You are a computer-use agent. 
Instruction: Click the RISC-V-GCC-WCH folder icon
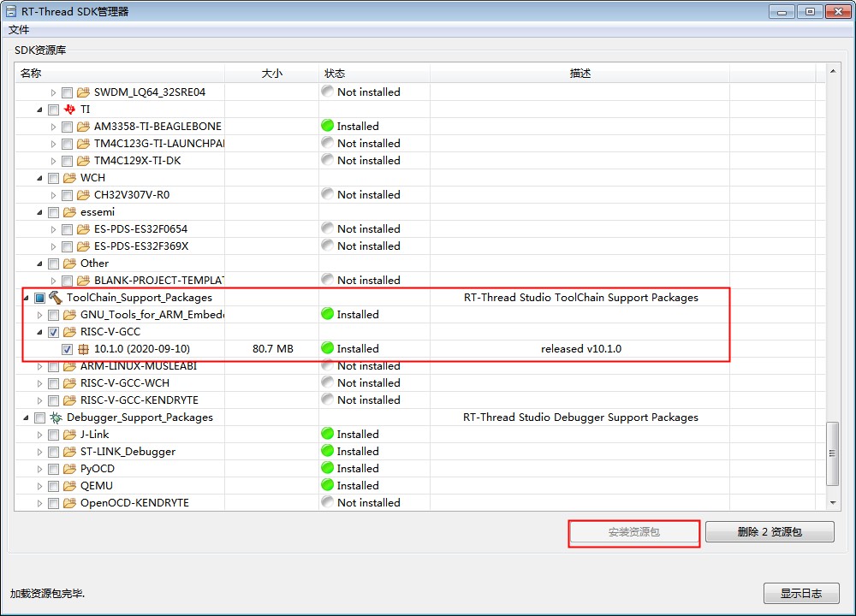pos(69,383)
